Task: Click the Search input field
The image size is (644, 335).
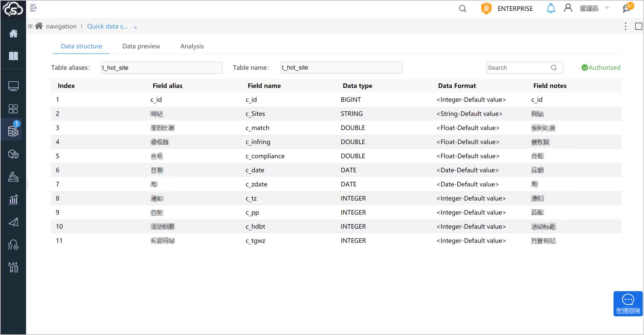Action: 524,68
